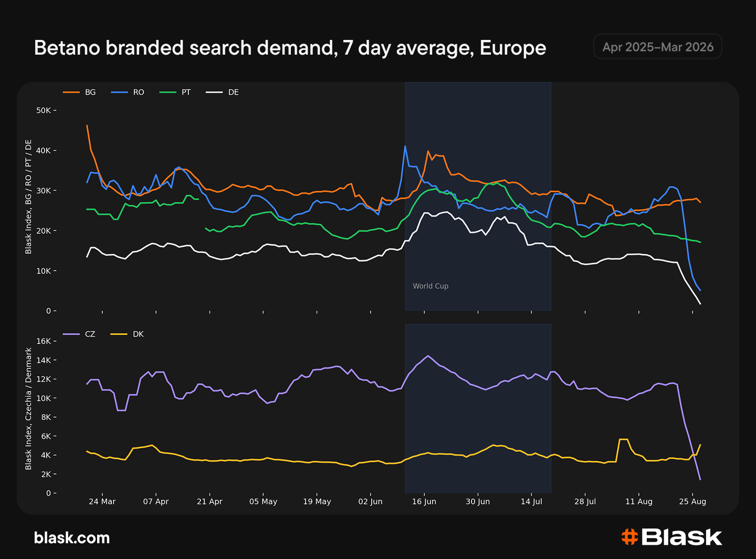Viewport: 756px width, 559px height.
Task: Click the purple CZ legend line swatch
Action: click(71, 334)
